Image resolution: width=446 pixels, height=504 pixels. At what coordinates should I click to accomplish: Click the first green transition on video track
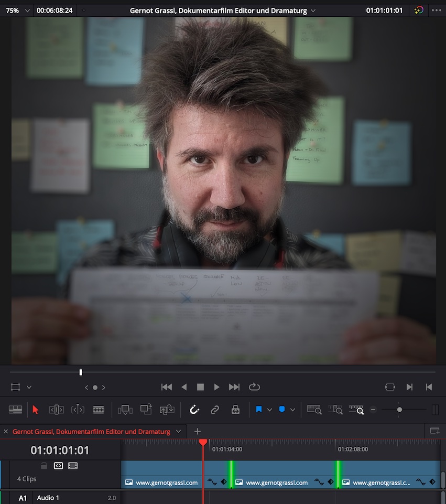[x=230, y=474]
